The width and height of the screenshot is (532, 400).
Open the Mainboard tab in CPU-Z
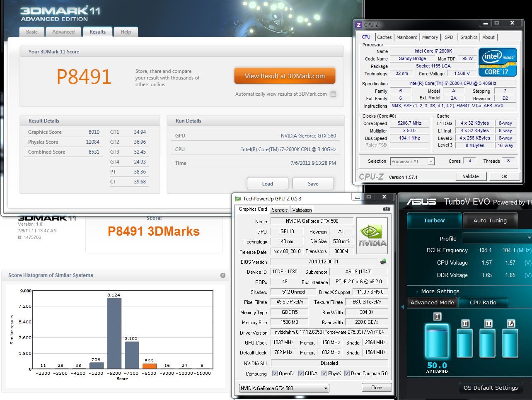[x=407, y=37]
